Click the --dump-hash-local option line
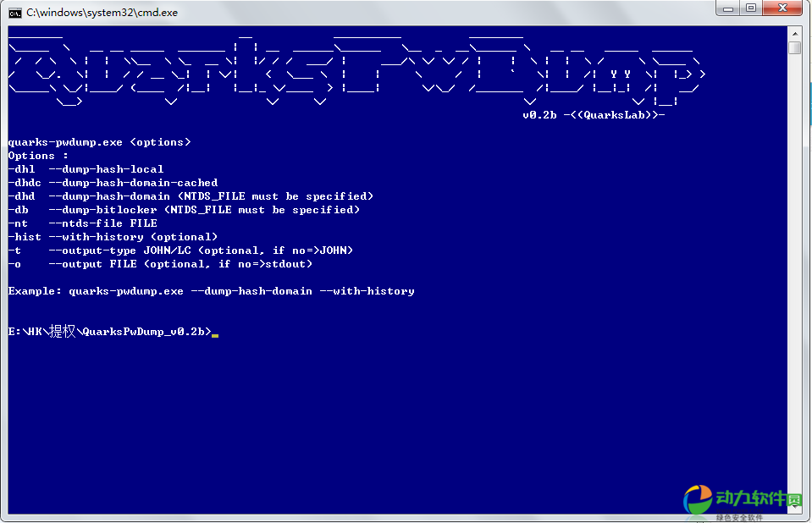Image resolution: width=812 pixels, height=523 pixels. [86, 169]
